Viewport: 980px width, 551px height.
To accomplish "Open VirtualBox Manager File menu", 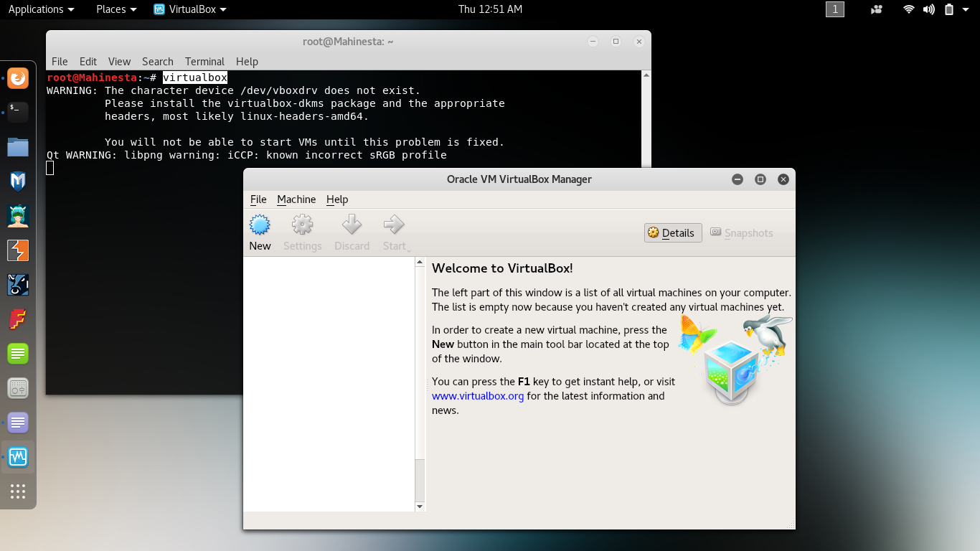I will 258,199.
